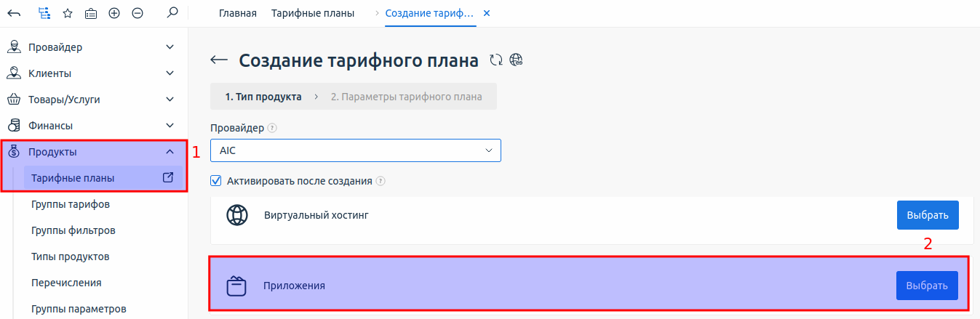980x319 pixels.
Task: Click the Finances sidebar icon
Action: click(x=13, y=126)
